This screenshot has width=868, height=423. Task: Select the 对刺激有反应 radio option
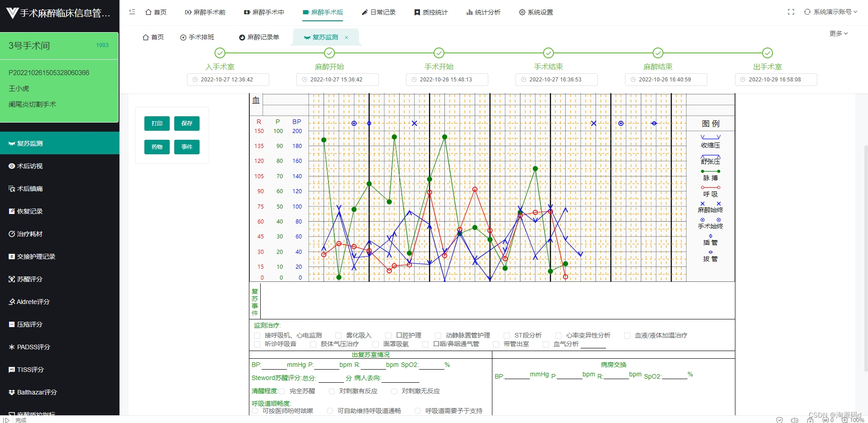tap(332, 391)
